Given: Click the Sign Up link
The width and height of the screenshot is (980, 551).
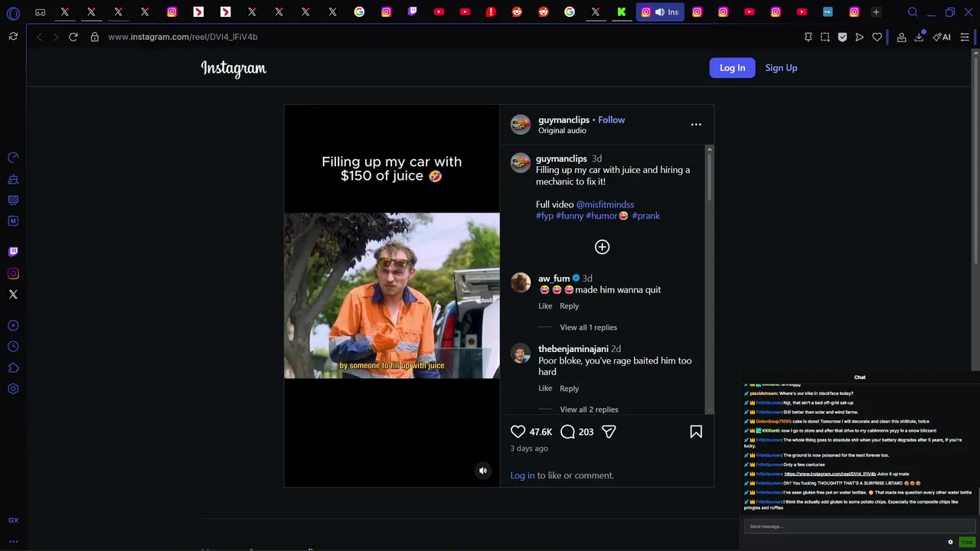Looking at the screenshot, I should click(781, 68).
